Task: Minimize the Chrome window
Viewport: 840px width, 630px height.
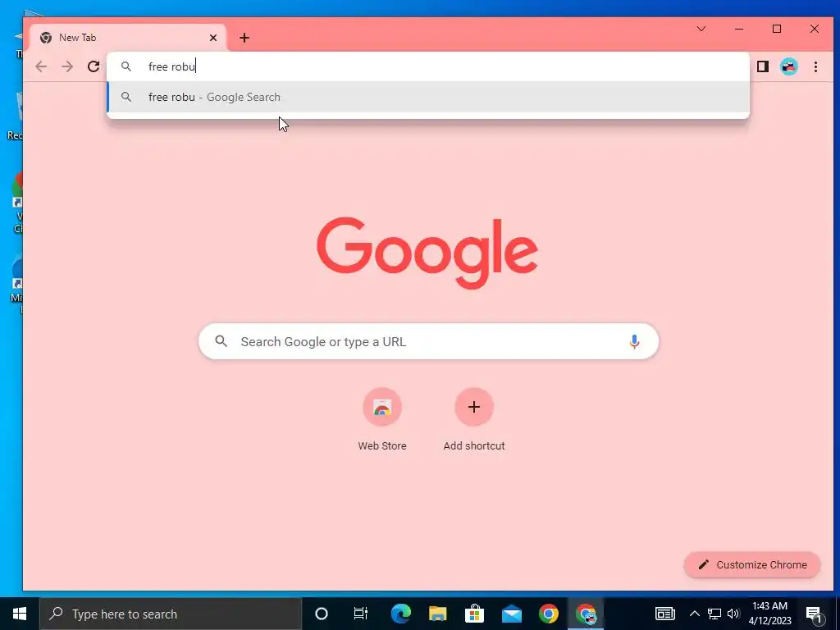Action: pyautogui.click(x=739, y=29)
